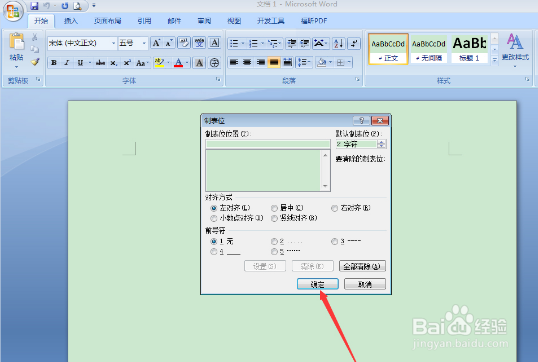Click the Grow Font icon

[156, 43]
